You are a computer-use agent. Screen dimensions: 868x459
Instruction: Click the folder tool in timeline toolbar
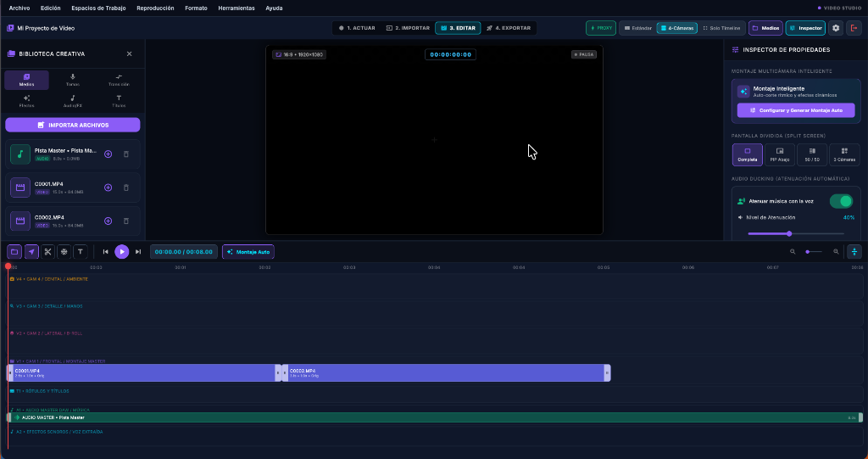14,252
